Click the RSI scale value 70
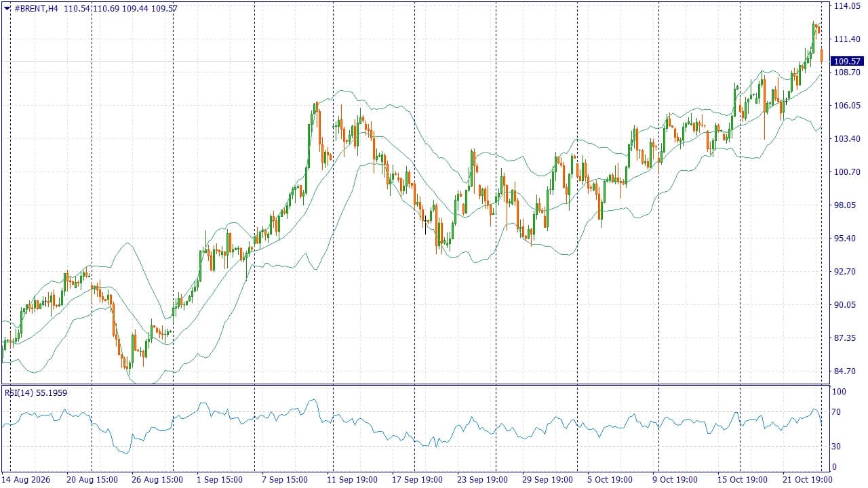Image resolution: width=868 pixels, height=488 pixels. 837,412
